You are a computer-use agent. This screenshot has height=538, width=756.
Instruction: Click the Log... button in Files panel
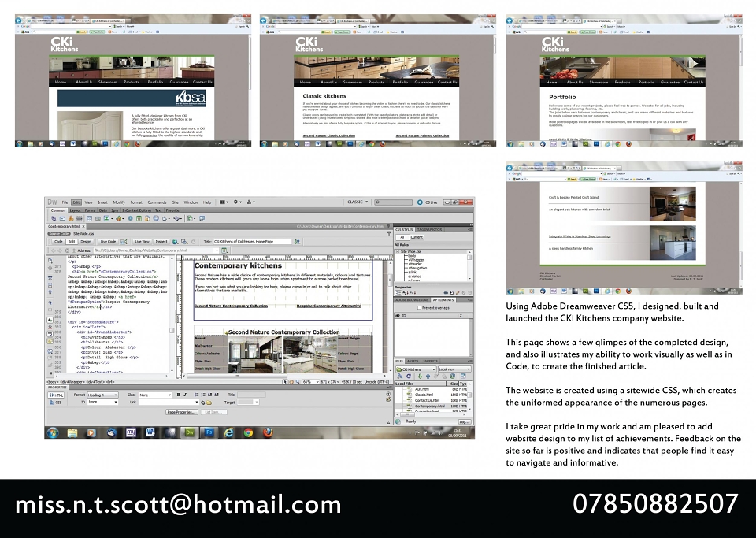click(x=465, y=422)
